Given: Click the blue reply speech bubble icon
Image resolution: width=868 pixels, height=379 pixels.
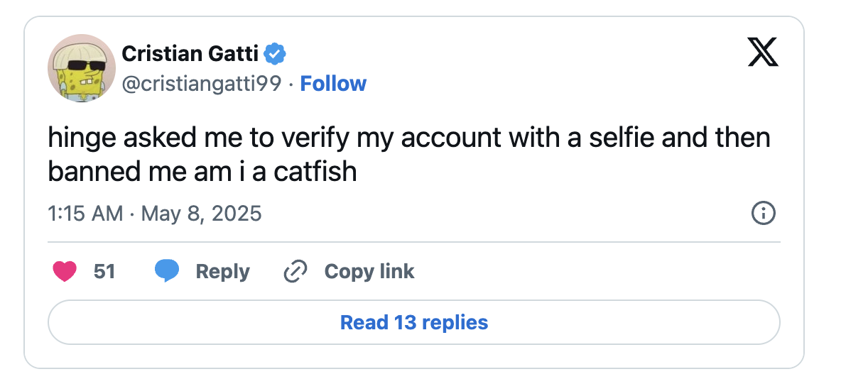Looking at the screenshot, I should click(x=167, y=271).
